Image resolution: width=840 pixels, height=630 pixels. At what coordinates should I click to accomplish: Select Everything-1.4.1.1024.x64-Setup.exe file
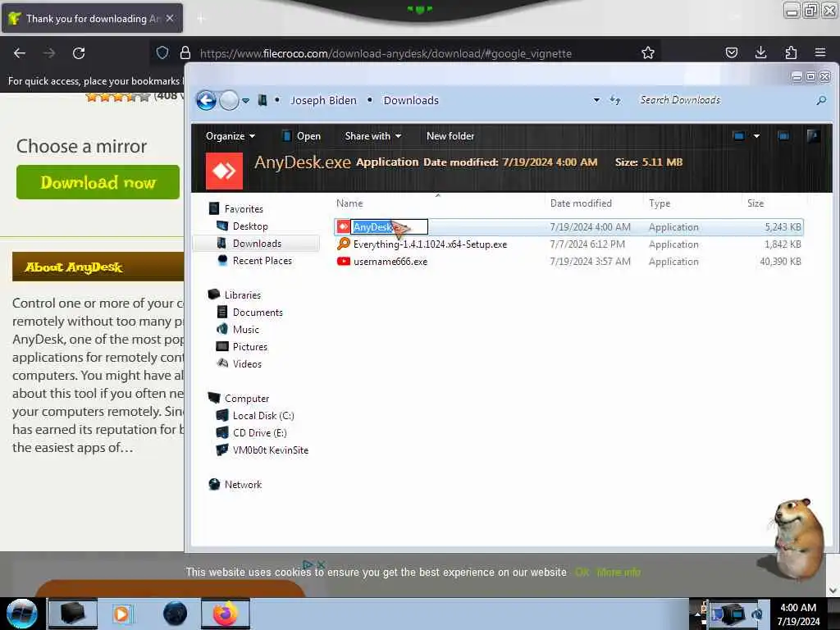coord(430,244)
